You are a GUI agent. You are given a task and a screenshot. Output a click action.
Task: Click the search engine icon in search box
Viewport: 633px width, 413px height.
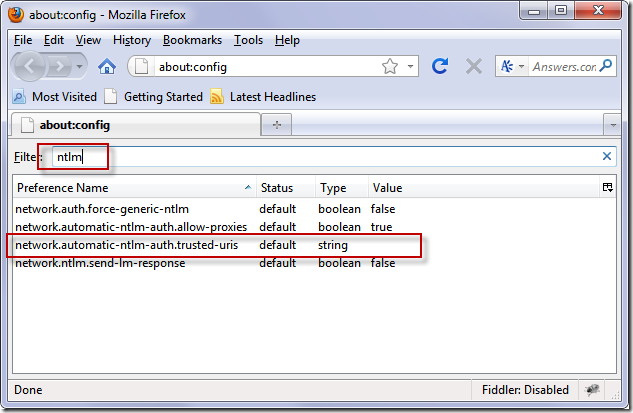[x=506, y=67]
